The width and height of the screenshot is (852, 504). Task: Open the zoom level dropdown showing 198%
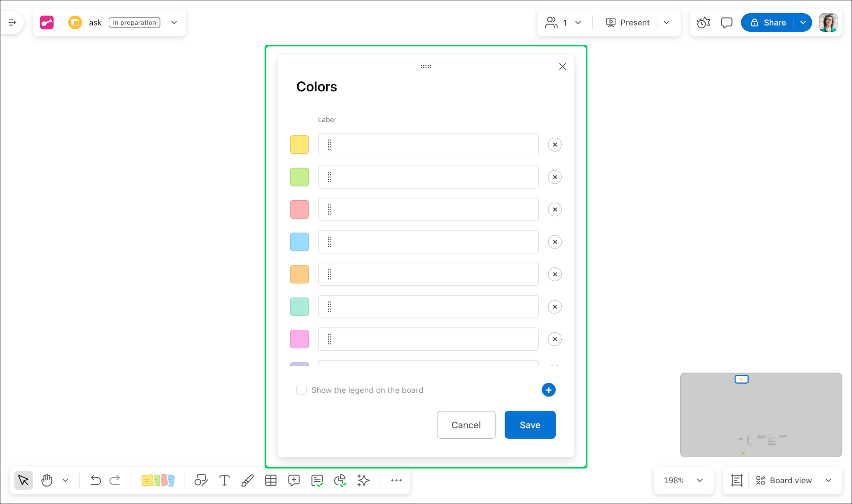click(x=683, y=480)
